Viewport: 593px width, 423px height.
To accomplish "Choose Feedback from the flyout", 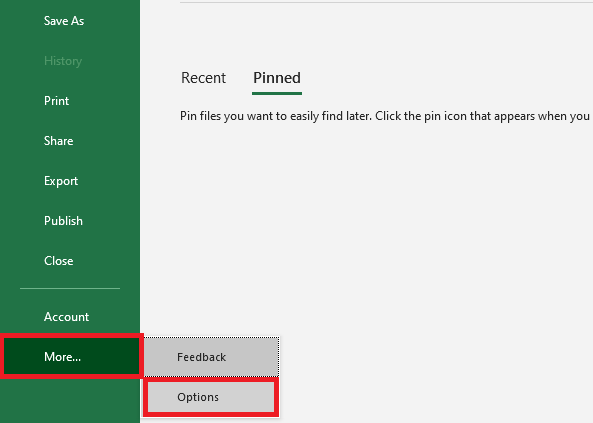I will pos(211,357).
